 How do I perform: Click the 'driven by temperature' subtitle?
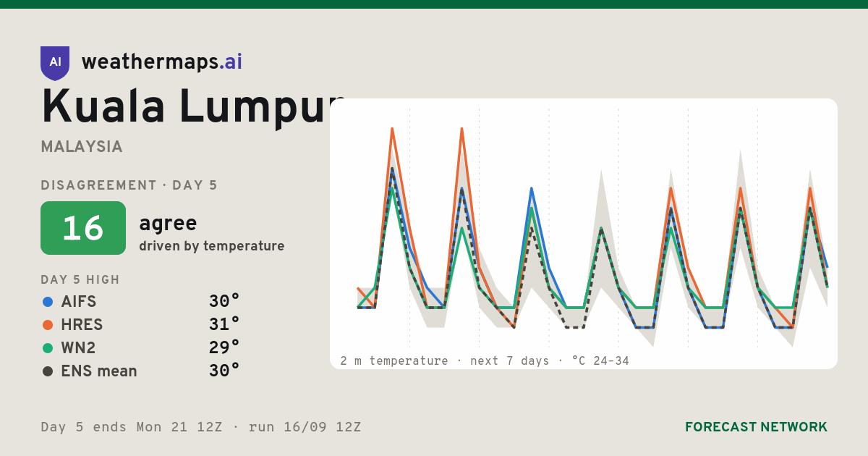212,246
